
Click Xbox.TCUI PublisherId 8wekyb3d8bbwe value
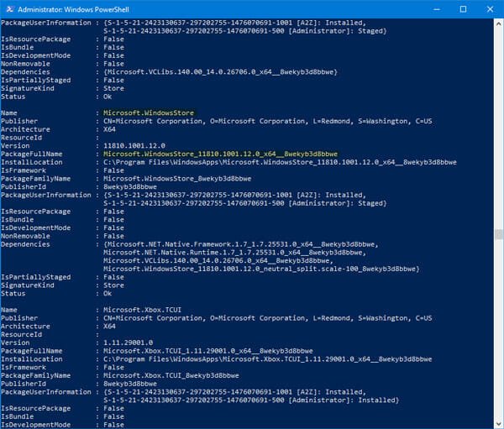pyautogui.click(x=130, y=384)
